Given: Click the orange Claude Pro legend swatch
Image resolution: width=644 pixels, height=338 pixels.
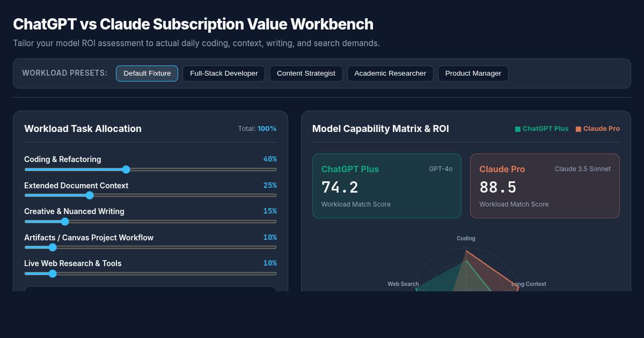Looking at the screenshot, I should coord(579,129).
